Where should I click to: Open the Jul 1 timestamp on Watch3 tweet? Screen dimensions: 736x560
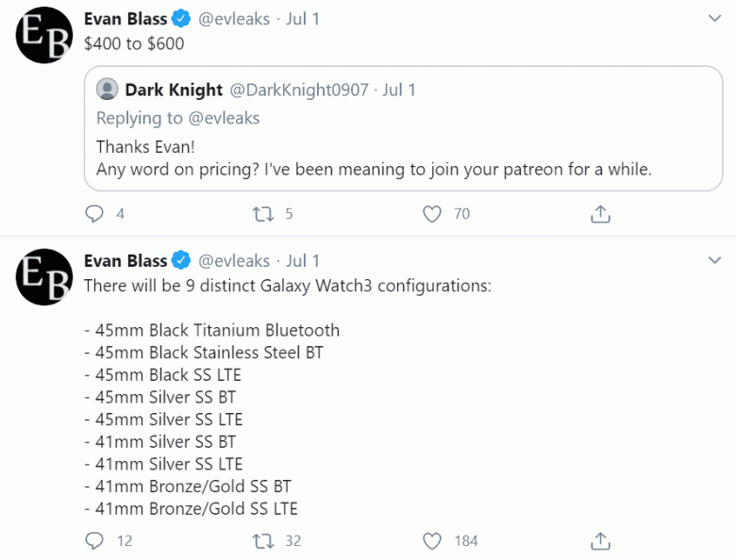pyautogui.click(x=303, y=260)
